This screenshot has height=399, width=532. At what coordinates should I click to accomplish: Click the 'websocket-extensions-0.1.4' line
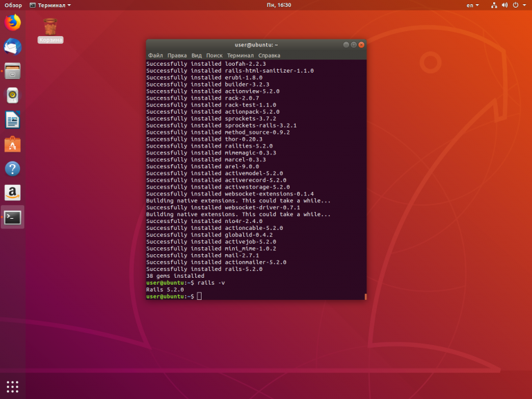pos(230,194)
